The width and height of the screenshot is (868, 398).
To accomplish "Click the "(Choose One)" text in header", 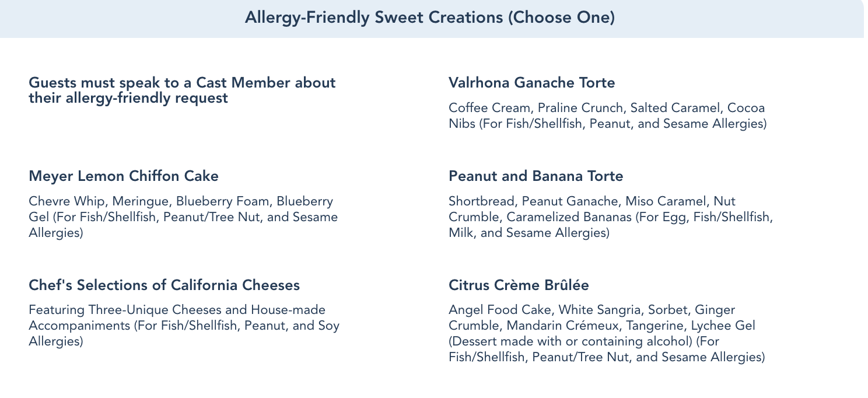I will [x=561, y=18].
